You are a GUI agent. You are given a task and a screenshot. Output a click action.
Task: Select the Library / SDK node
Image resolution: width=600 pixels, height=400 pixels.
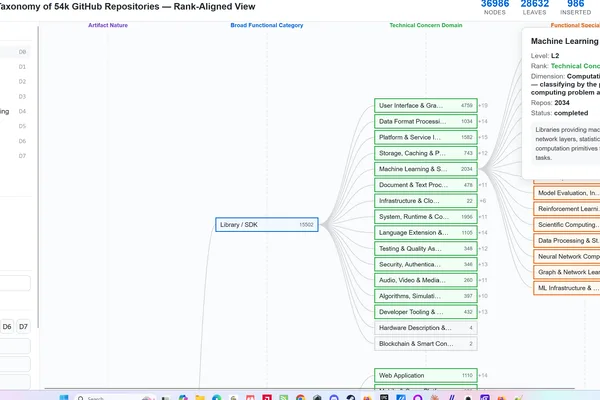tap(267, 225)
